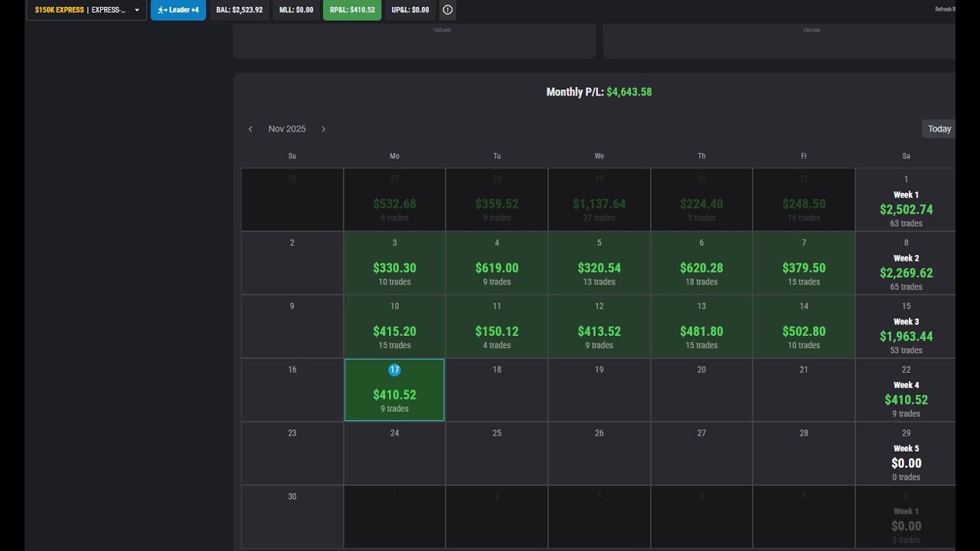Click the $532.68 cell from previous month
Image resolution: width=980 pixels, height=551 pixels.
[x=394, y=201]
